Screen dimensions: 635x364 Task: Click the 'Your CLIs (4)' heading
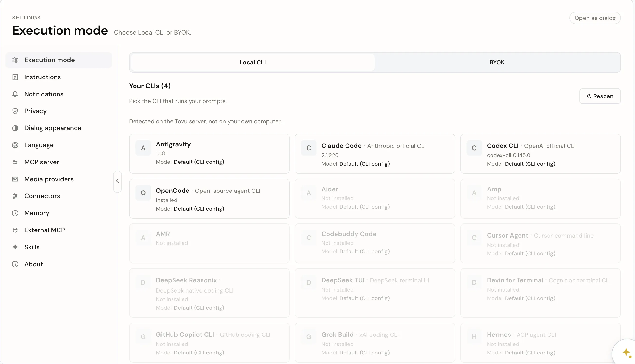pos(150,86)
